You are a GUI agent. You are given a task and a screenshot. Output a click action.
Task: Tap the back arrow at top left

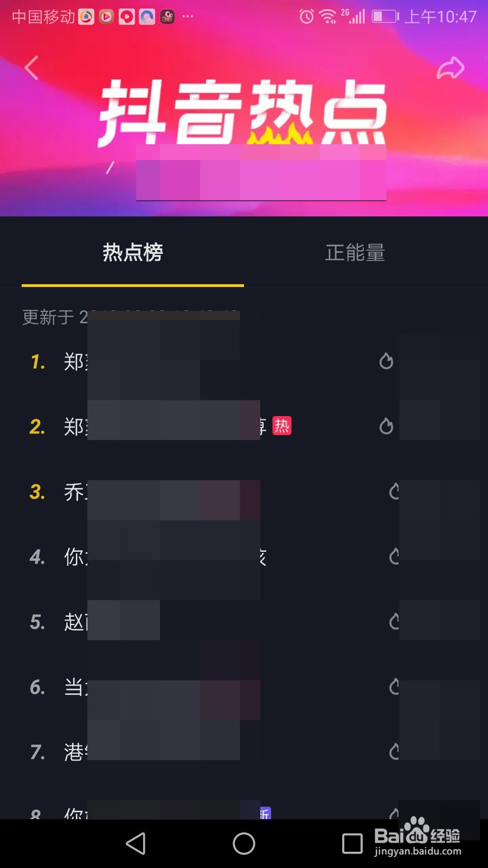coord(31,67)
